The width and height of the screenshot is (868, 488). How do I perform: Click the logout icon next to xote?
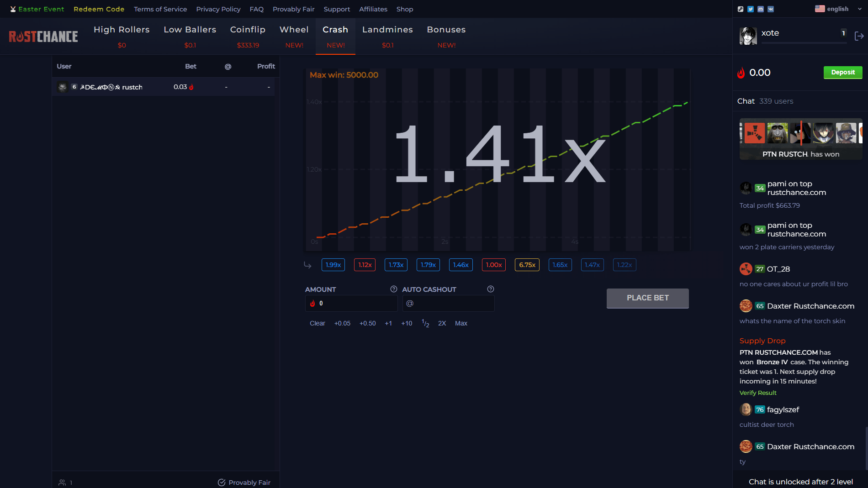point(860,36)
